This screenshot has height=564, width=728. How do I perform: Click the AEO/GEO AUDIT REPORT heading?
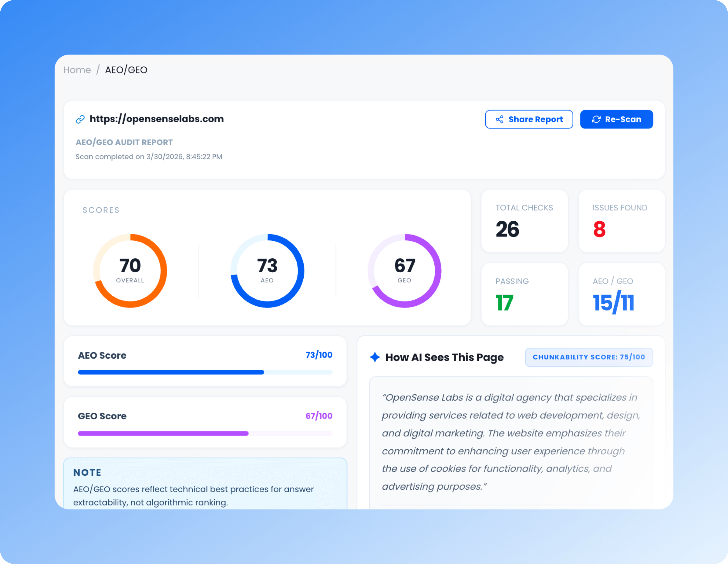pos(124,142)
